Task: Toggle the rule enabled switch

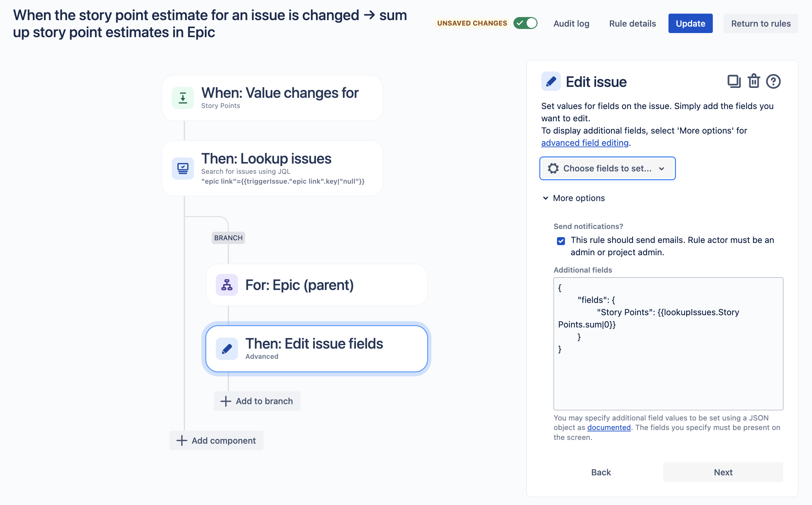Action: coord(525,23)
